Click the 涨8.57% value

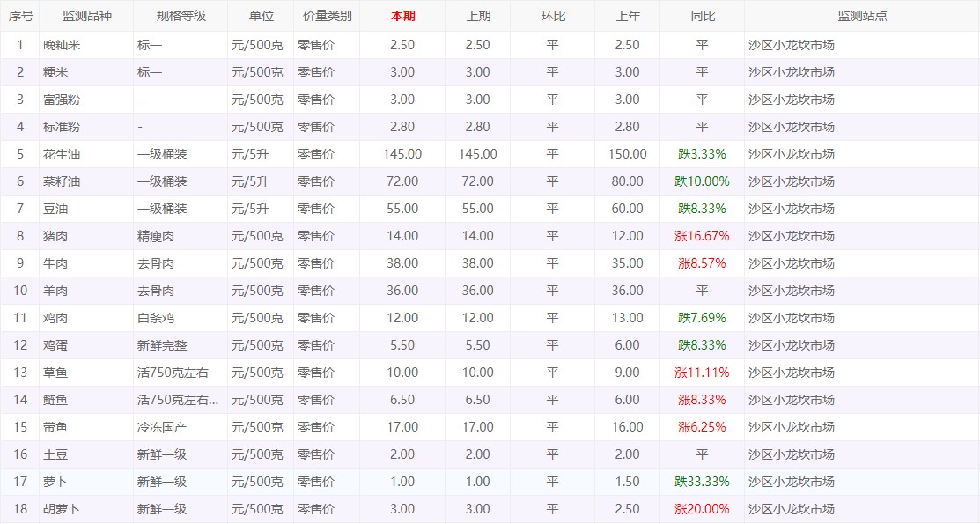click(703, 263)
